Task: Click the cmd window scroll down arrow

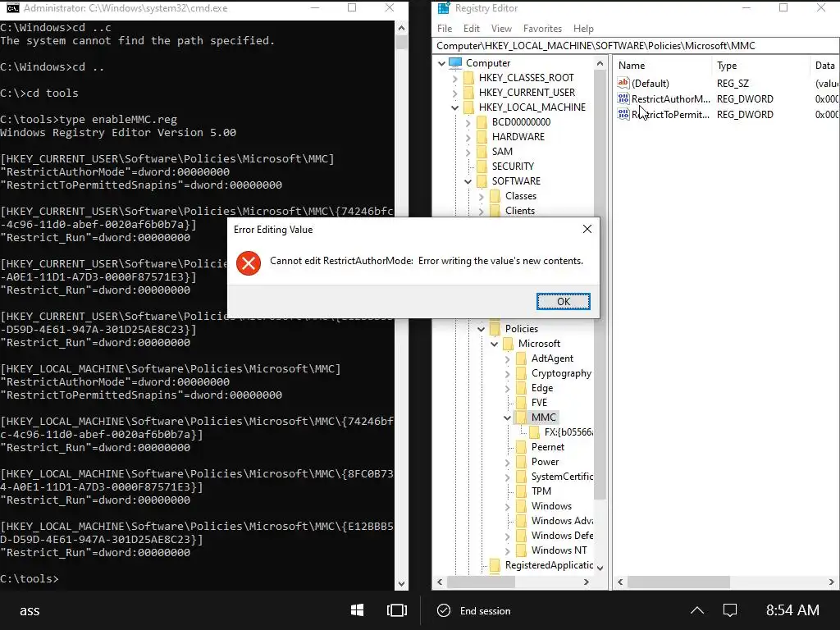Action: point(401,583)
